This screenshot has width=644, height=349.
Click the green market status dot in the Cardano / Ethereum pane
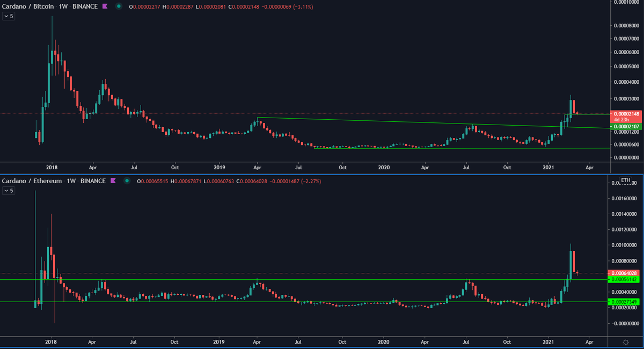(127, 181)
